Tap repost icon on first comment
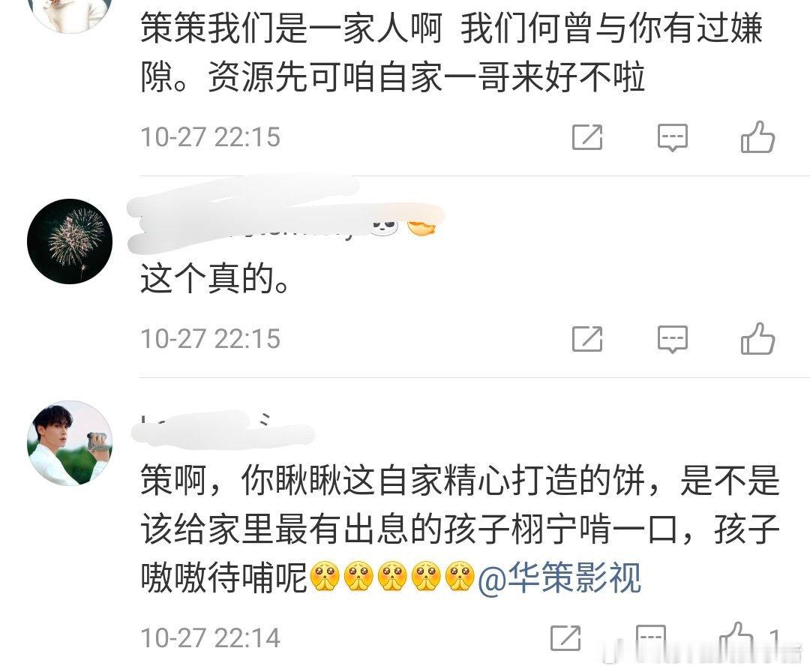The height and width of the screenshot is (672, 810). pos(587,137)
